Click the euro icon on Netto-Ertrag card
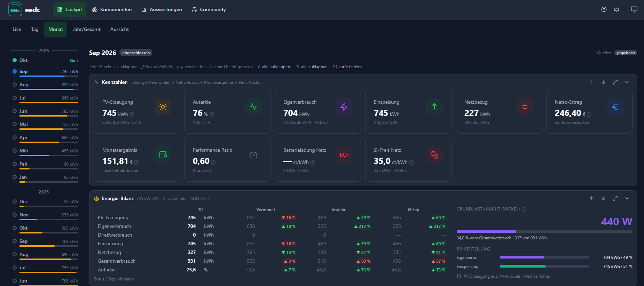Screen dimensions: 644x286 [615, 107]
